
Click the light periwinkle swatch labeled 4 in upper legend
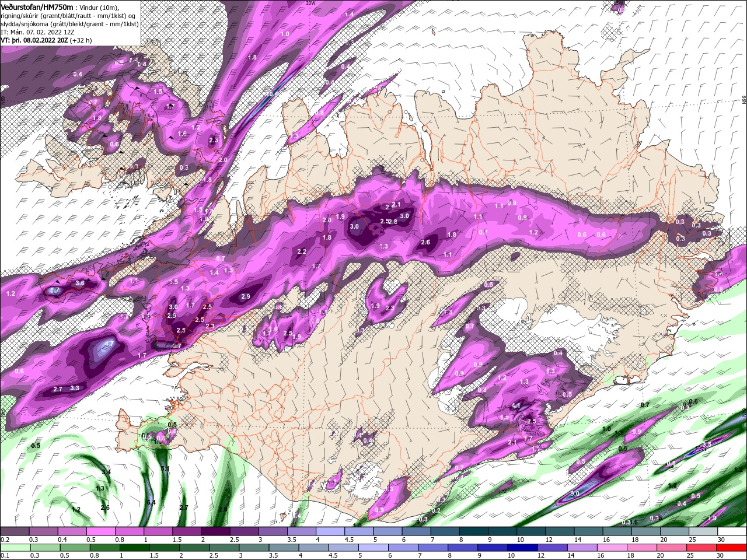(x=330, y=531)
